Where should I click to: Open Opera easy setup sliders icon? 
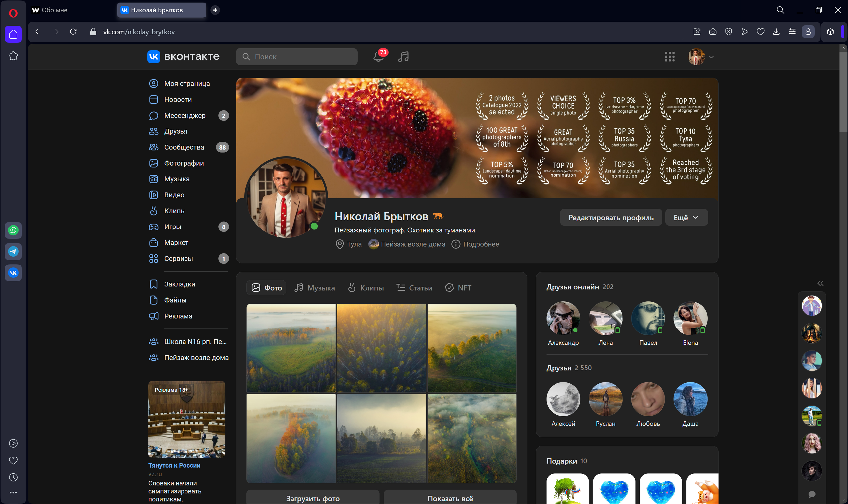pos(792,32)
